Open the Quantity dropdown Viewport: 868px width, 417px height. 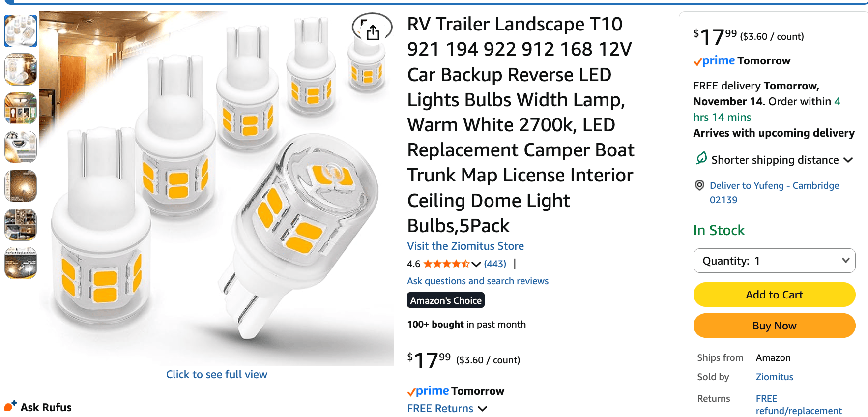point(774,261)
